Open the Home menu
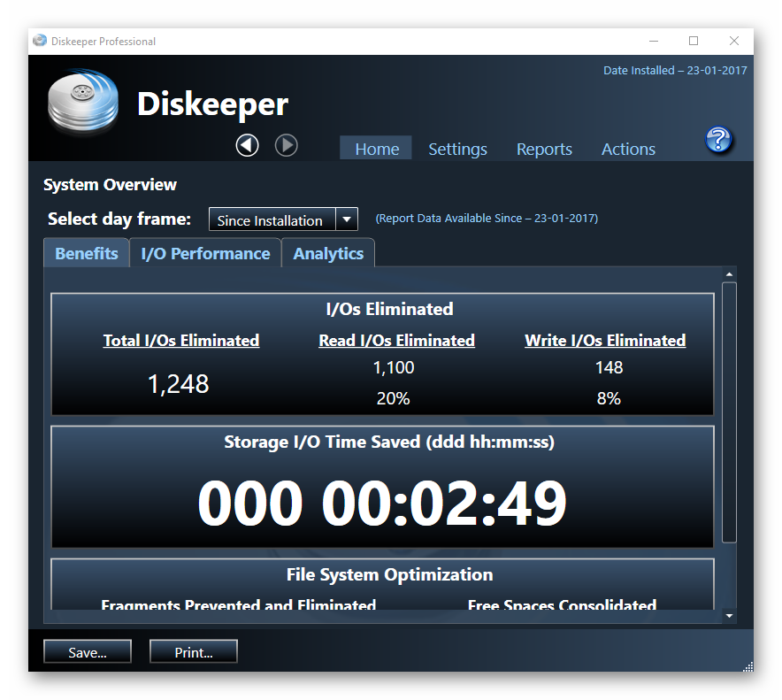 (x=377, y=149)
